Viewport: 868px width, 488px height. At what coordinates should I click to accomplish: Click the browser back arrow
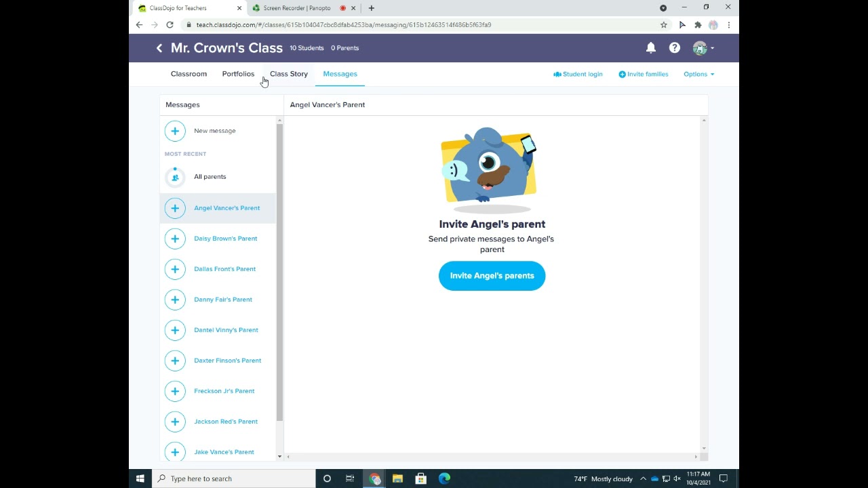click(x=139, y=25)
